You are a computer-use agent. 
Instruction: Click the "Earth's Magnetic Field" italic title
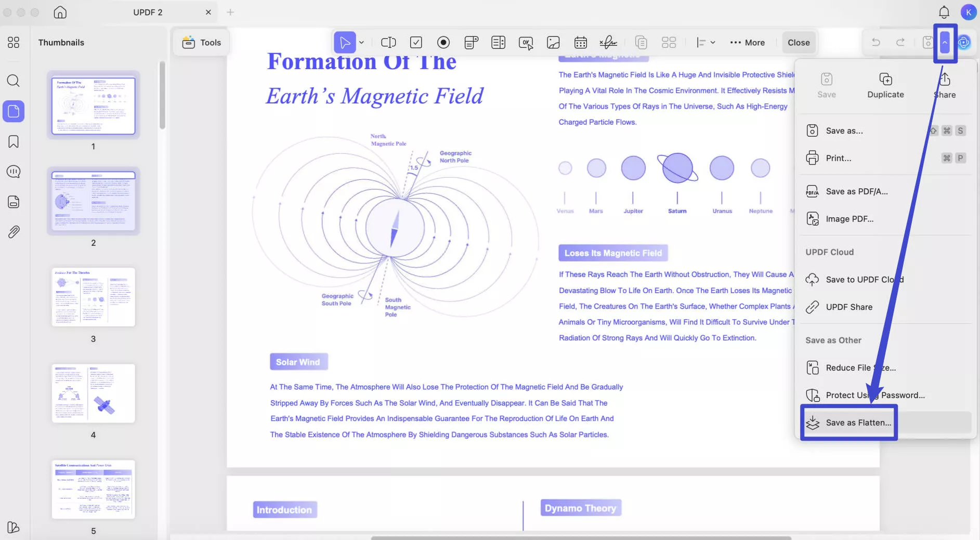(374, 96)
